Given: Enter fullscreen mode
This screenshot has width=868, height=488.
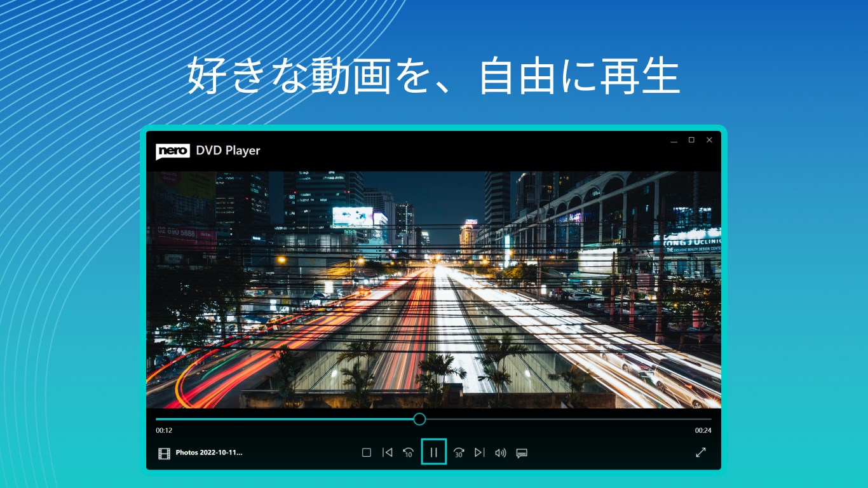Looking at the screenshot, I should click(x=701, y=452).
